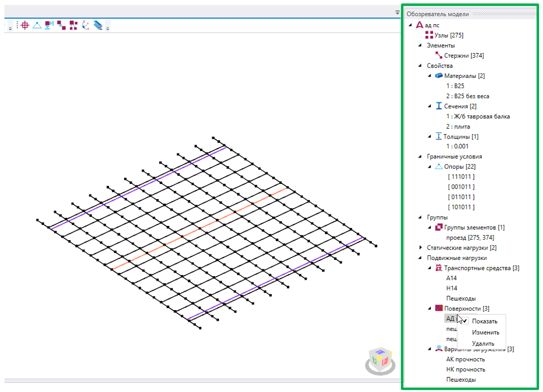Image resolution: width=543 pixels, height=392 pixels.
Task: Collapse the Транспортные средства [3] node
Action: click(430, 268)
